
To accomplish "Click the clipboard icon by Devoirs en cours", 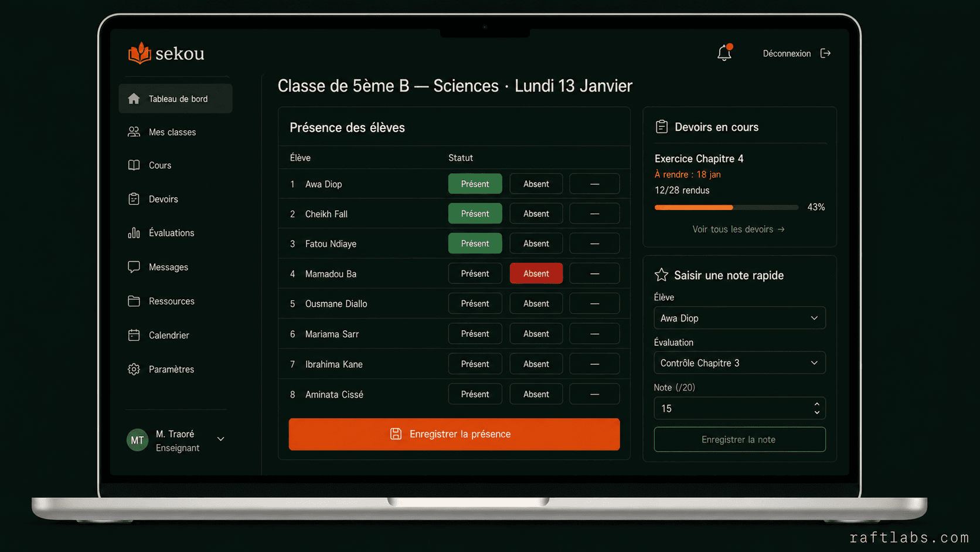I will coord(661,127).
